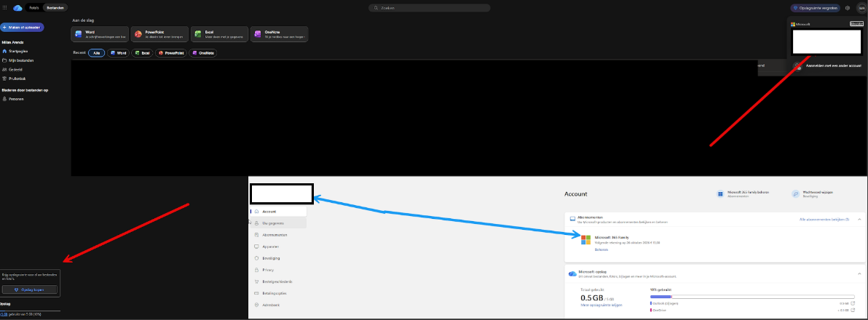This screenshot has height=320, width=868.
Task: Click Opslag kopen button
Action: (x=29, y=289)
